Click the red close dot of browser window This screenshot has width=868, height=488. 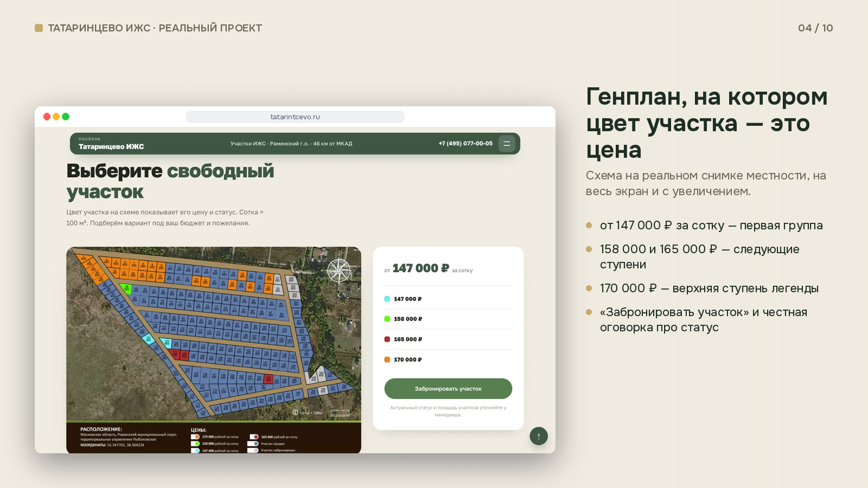(47, 117)
